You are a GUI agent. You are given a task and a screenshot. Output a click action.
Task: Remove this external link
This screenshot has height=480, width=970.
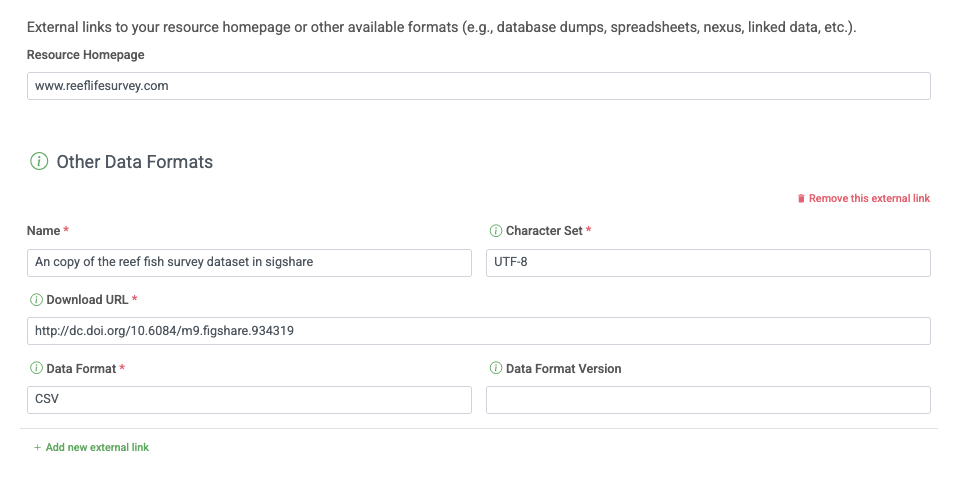[868, 199]
